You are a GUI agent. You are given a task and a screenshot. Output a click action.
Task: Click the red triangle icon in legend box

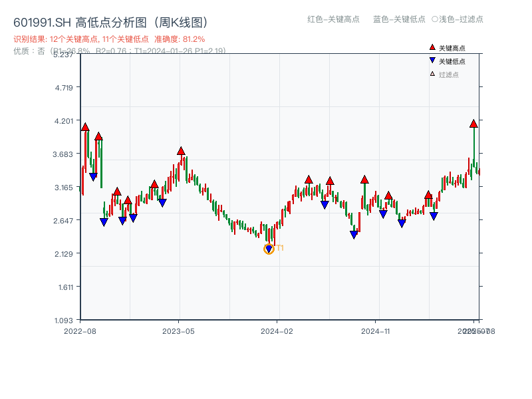[x=432, y=48]
